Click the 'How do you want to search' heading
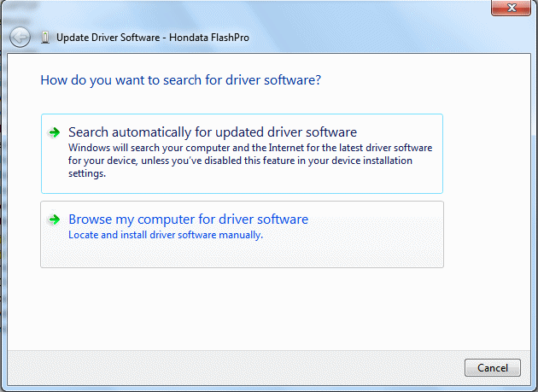Image resolution: width=538 pixels, height=392 pixels. pyautogui.click(x=181, y=80)
